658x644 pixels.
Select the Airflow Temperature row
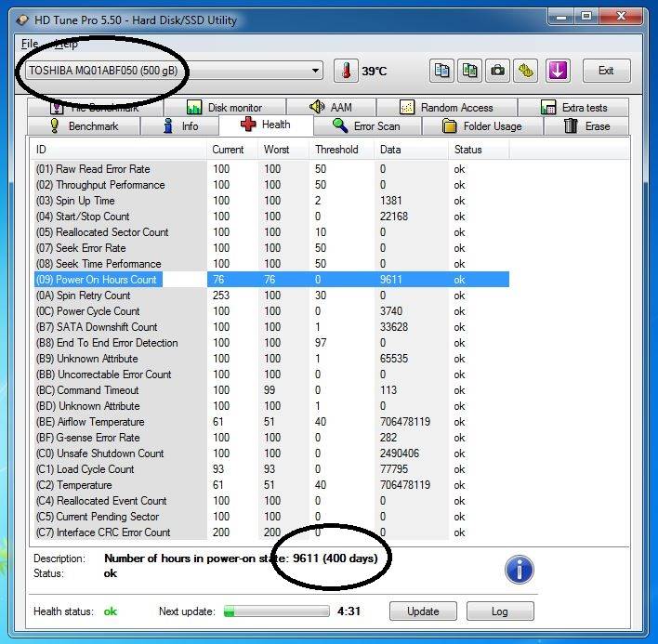click(x=271, y=422)
